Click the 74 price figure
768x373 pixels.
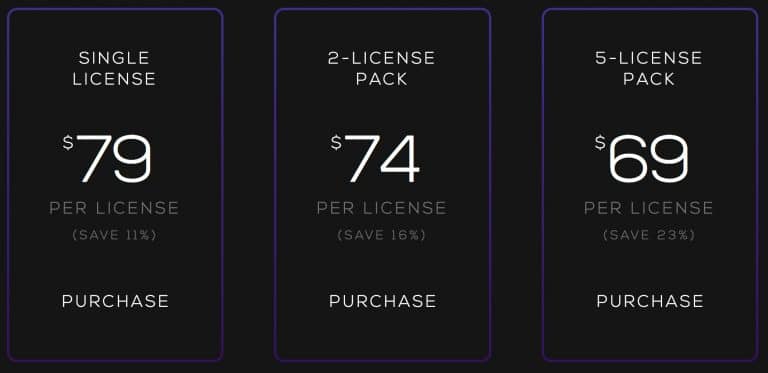[382, 158]
